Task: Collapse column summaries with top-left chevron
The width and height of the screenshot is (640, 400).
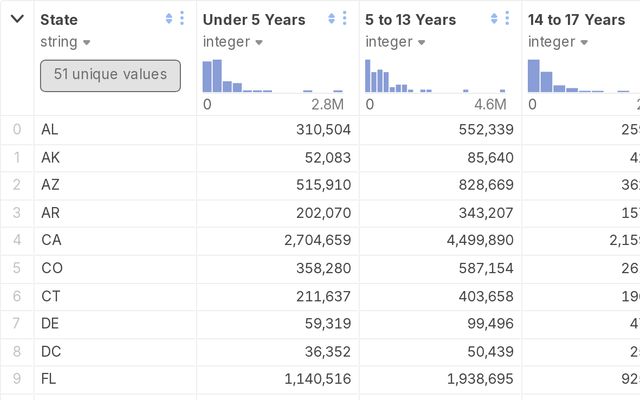Action: point(17,19)
